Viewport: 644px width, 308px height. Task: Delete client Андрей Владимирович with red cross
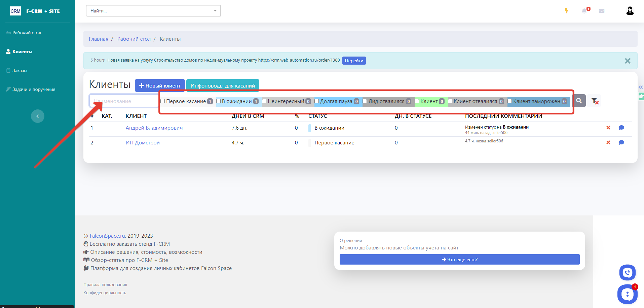(608, 128)
